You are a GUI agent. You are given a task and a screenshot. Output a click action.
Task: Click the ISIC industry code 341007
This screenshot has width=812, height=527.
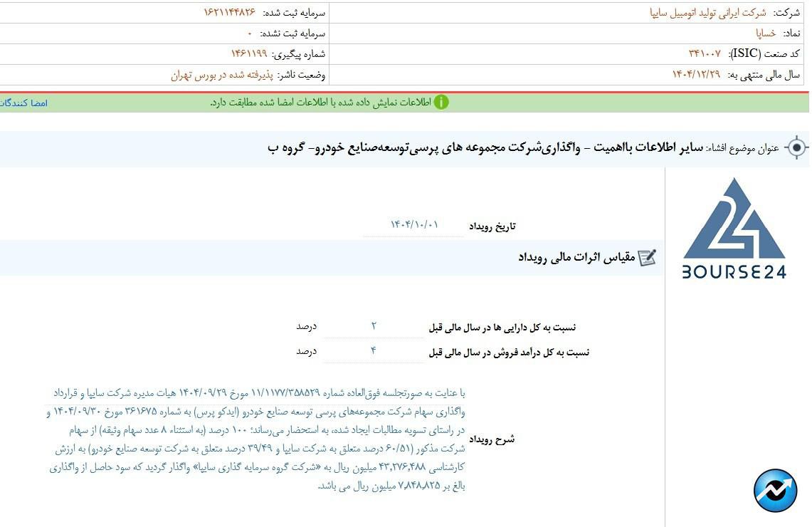705,54
